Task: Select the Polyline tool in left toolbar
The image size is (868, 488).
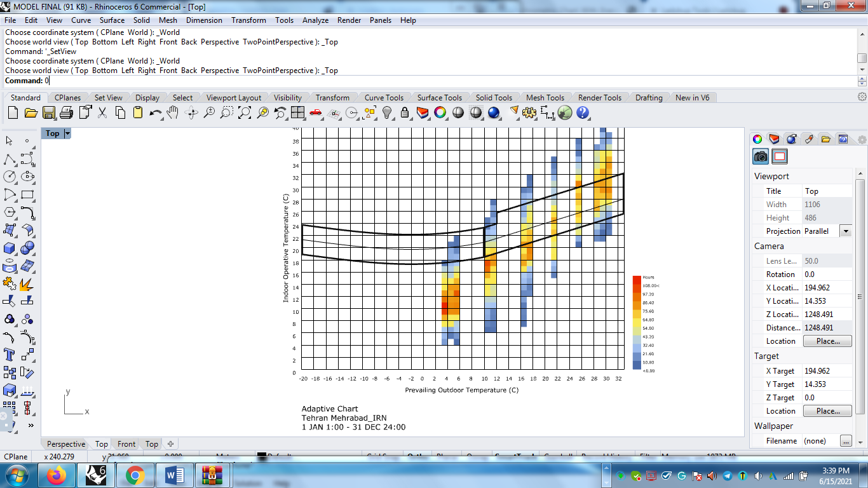Action: coord(10,159)
